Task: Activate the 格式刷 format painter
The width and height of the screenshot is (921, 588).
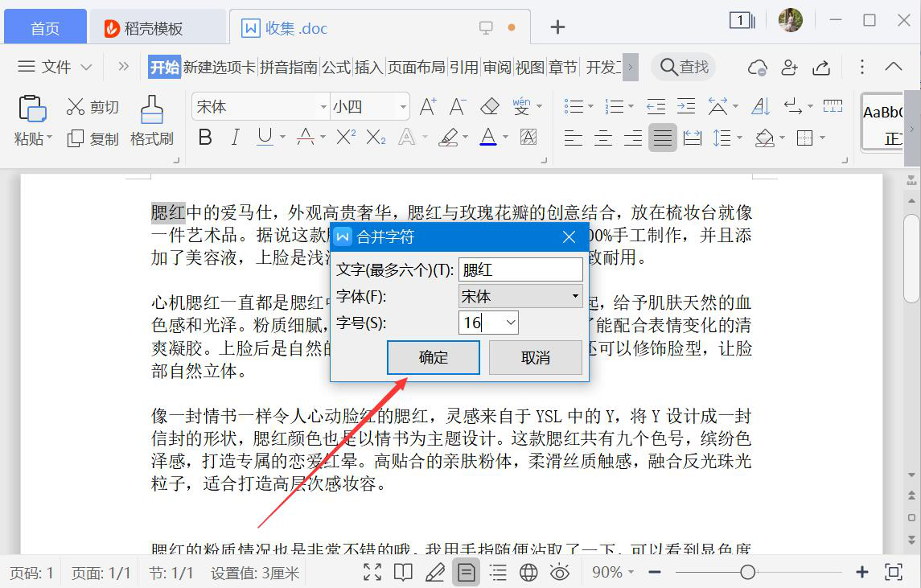Action: 151,121
